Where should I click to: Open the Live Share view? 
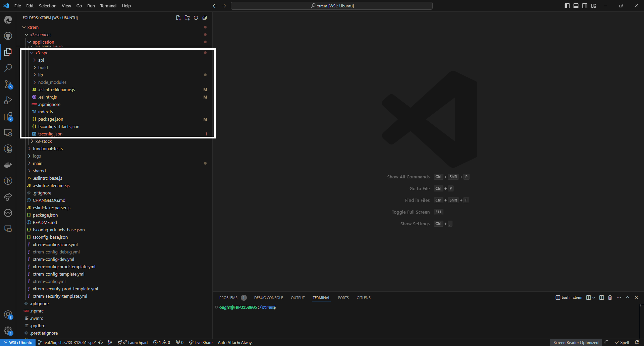pyautogui.click(x=8, y=197)
